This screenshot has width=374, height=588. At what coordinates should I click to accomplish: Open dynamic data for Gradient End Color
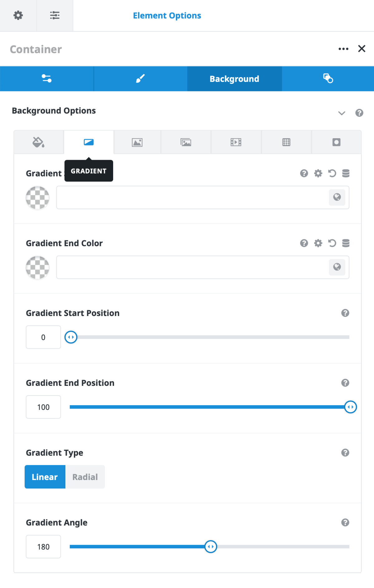coord(346,243)
